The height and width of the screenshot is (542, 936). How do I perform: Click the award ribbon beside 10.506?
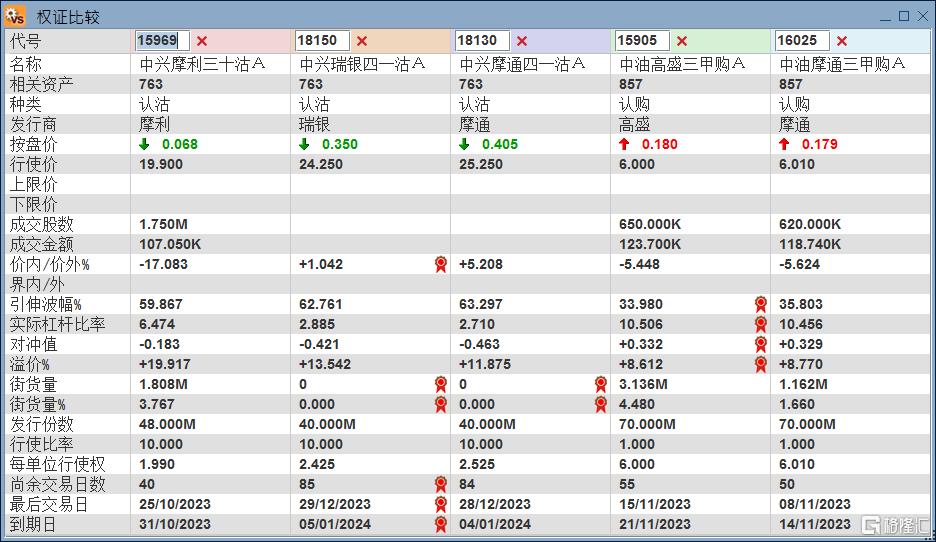(760, 324)
